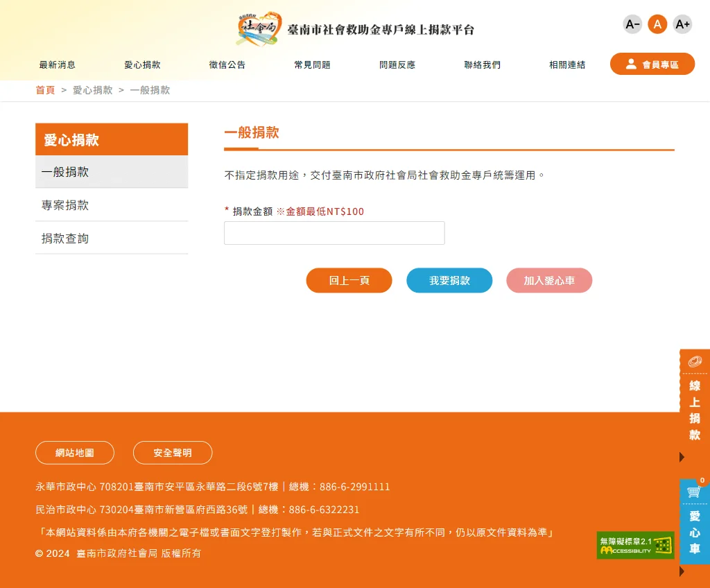The height and width of the screenshot is (588, 710).
Task: Click the © 2024 copyright text
Action: (x=118, y=553)
